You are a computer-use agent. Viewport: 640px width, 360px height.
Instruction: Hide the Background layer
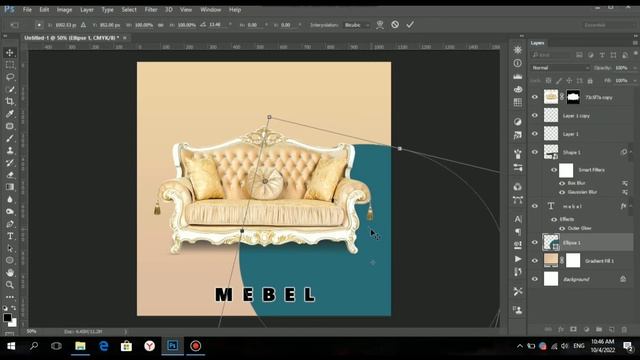tap(535, 279)
